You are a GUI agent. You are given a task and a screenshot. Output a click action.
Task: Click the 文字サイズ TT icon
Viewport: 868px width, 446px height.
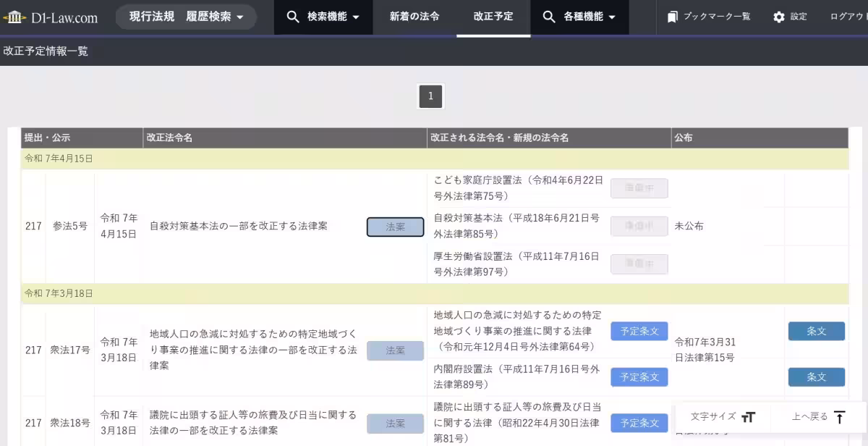tap(749, 416)
